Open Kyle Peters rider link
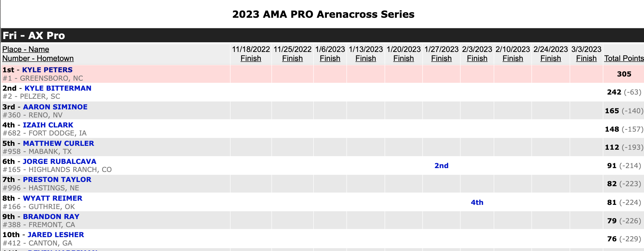The height and width of the screenshot is (251, 644). [x=47, y=70]
